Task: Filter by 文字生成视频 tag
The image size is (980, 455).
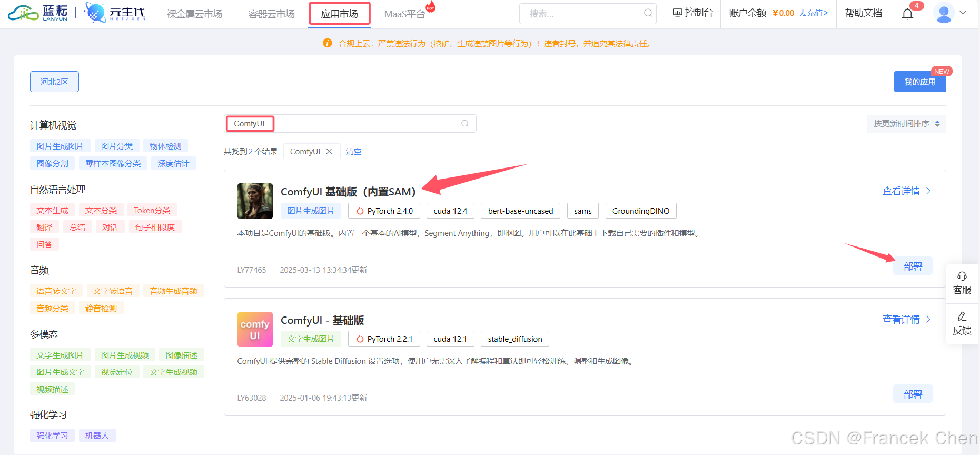Action: click(173, 372)
